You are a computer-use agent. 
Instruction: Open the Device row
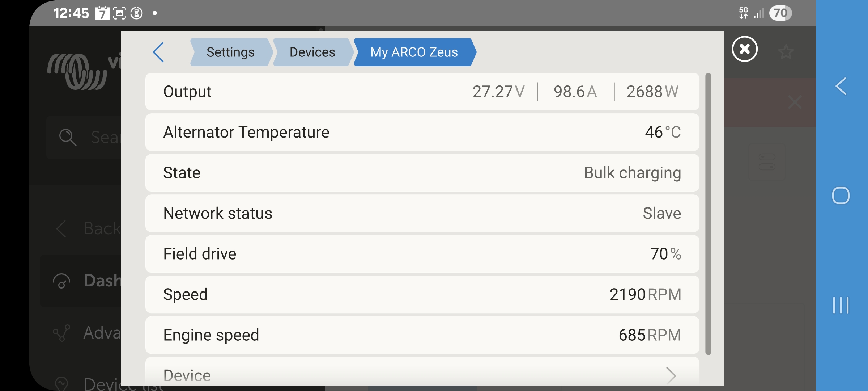[x=398, y=374]
